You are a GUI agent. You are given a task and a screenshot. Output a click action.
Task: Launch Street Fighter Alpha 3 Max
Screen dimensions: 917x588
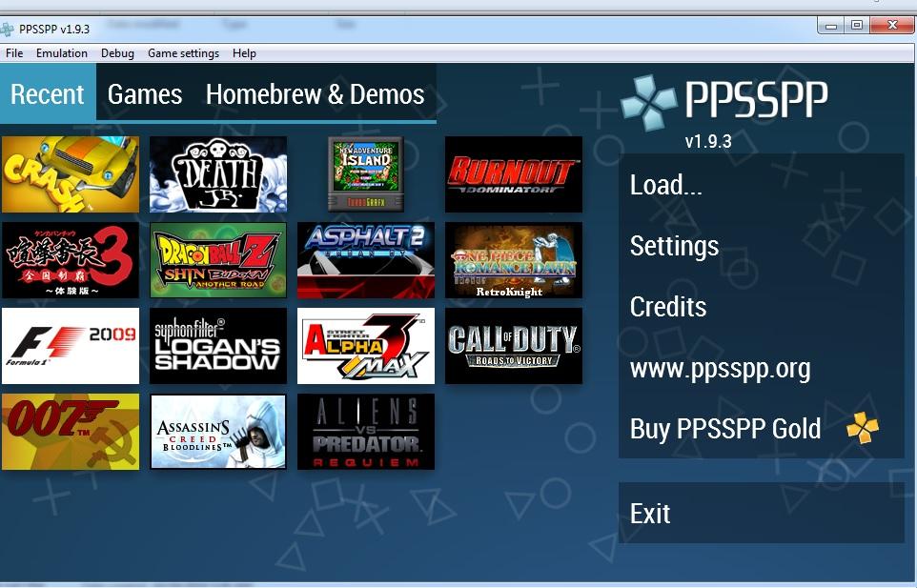pos(365,346)
